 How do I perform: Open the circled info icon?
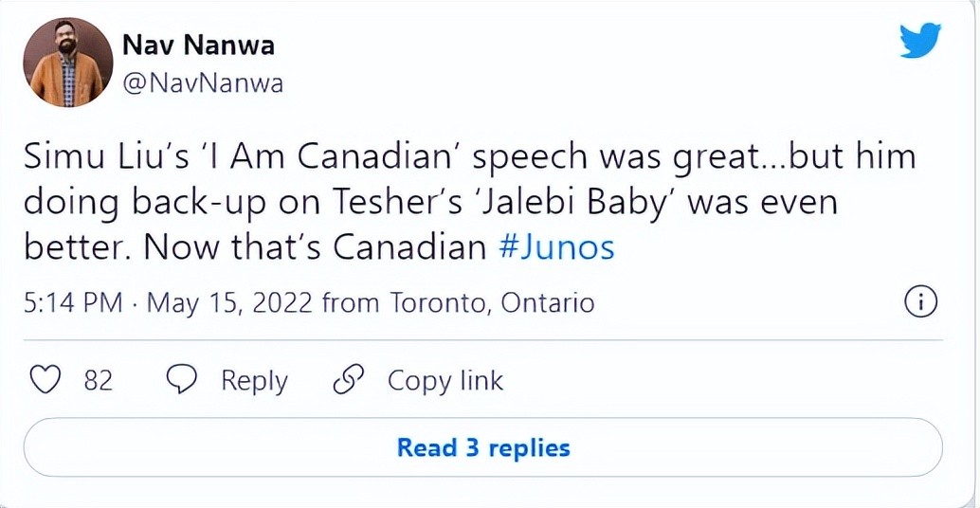point(921,303)
